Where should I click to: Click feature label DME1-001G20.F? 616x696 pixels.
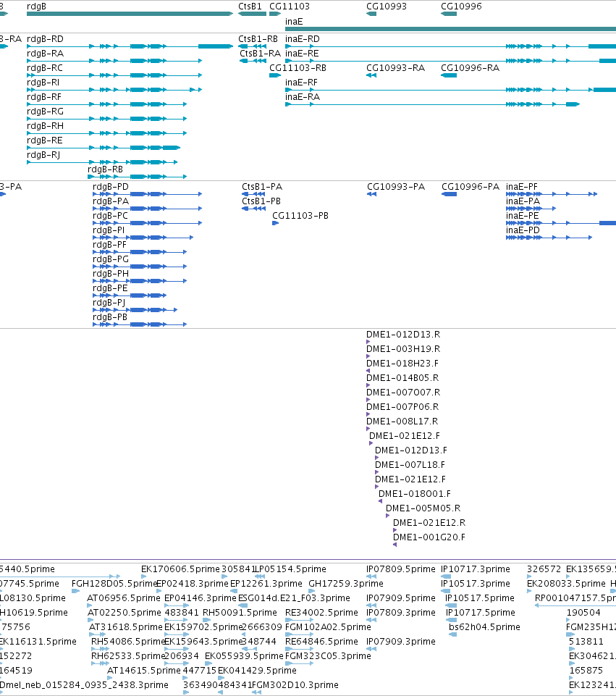click(x=429, y=537)
